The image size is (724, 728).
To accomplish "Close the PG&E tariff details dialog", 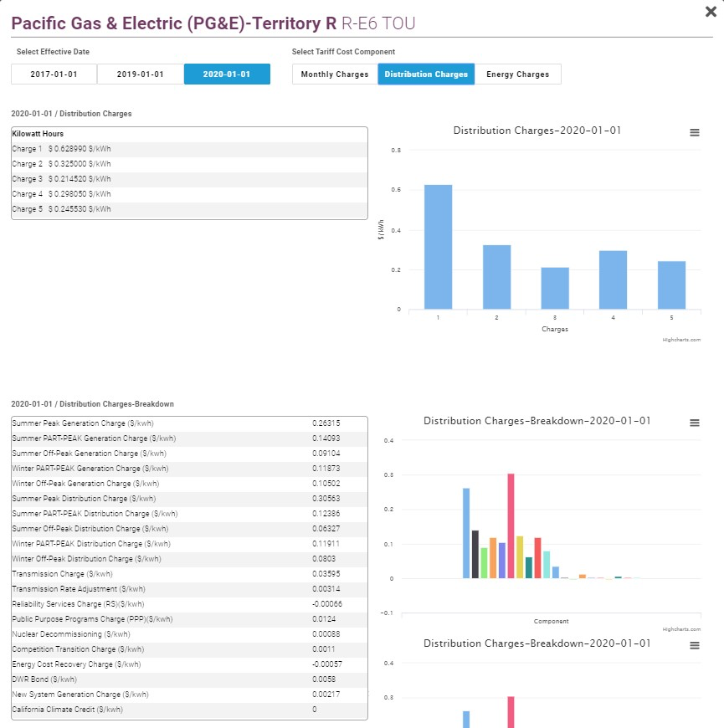I will 711,12.
